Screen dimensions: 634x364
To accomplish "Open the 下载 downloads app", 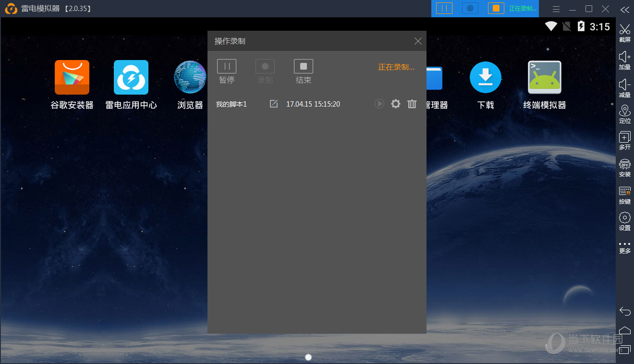I will point(486,85).
